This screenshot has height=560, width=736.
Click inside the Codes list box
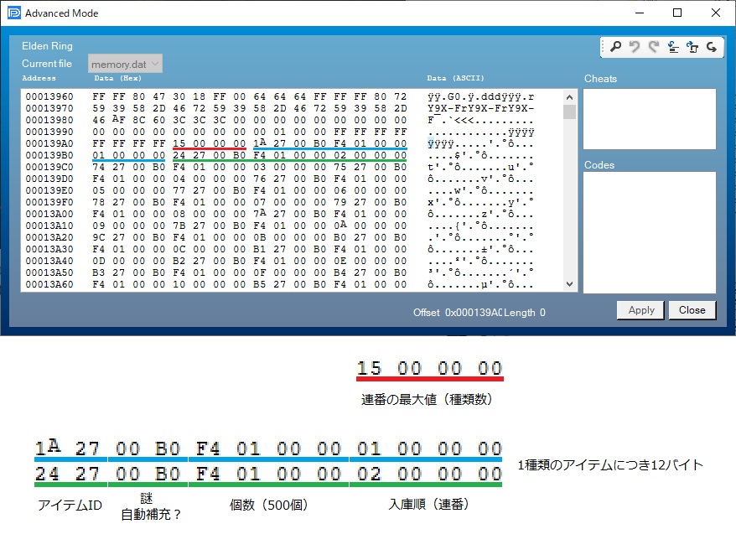[650, 231]
